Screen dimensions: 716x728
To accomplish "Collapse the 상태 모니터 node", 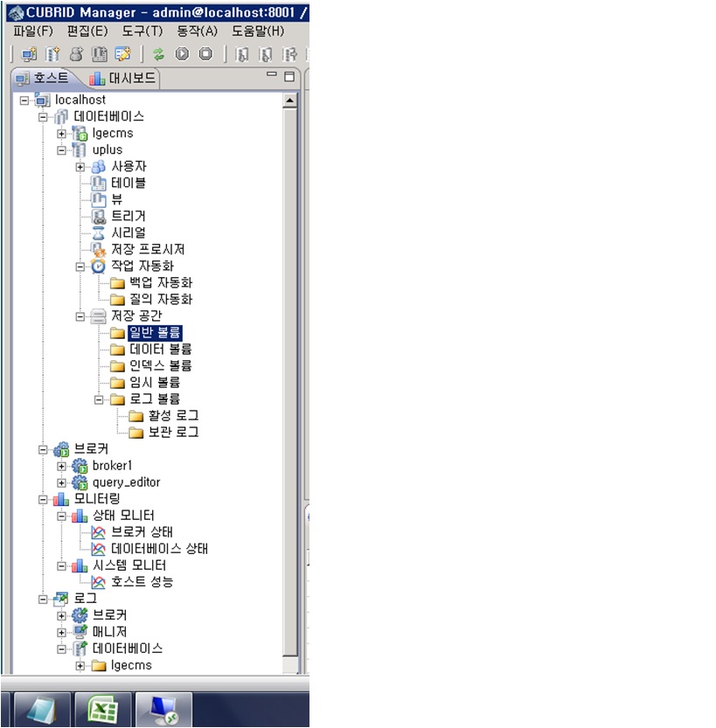I will [61, 517].
